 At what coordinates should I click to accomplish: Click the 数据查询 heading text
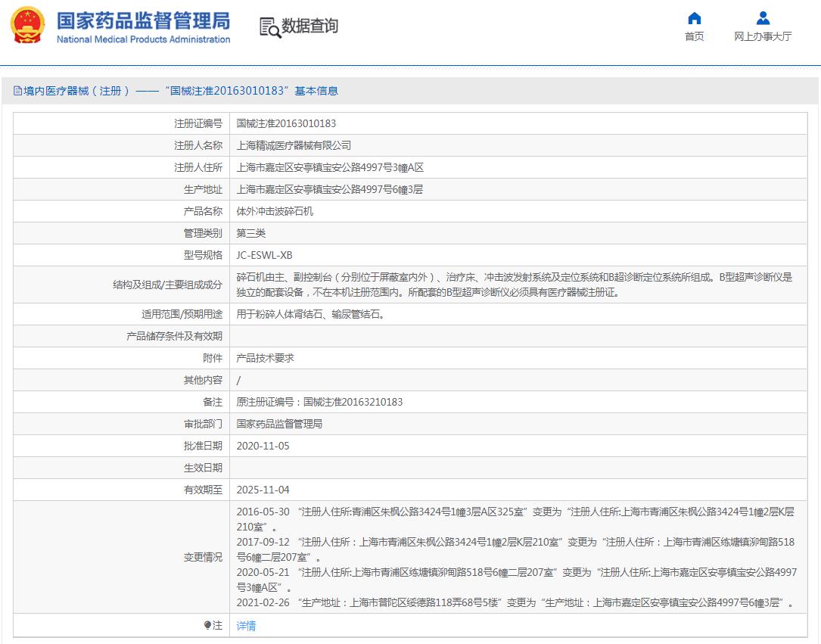click(310, 26)
